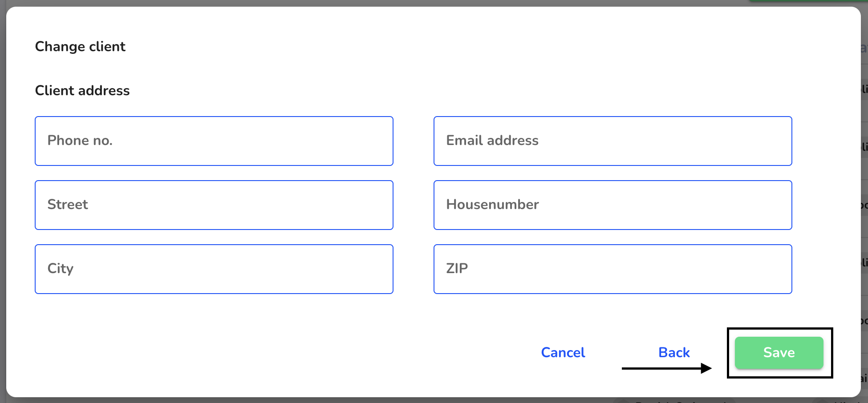This screenshot has height=403, width=868.
Task: Click the dimmed backdrop outside the dialog
Action: [864, 200]
